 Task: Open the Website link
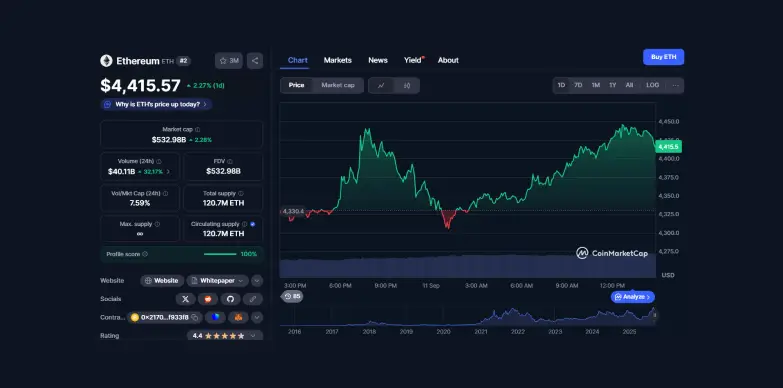162,281
